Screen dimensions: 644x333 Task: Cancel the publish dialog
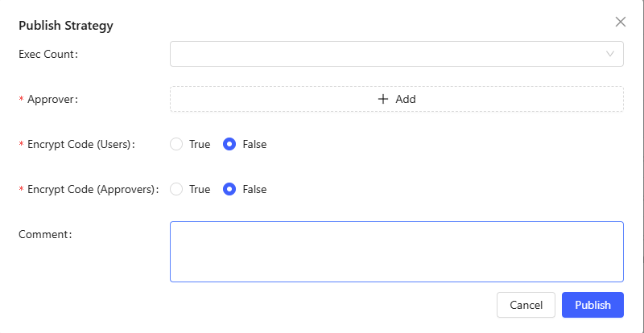coord(526,305)
